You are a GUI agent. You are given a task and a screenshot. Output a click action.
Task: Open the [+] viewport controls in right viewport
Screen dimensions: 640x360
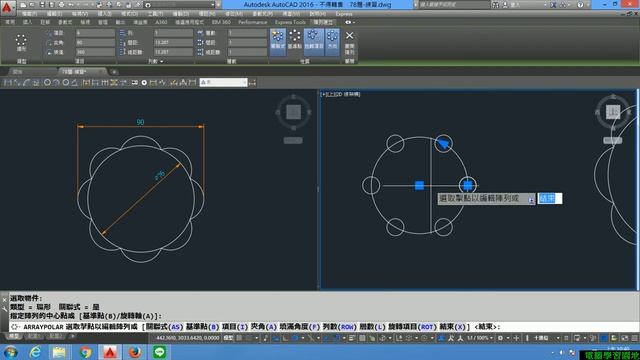[x=324, y=94]
